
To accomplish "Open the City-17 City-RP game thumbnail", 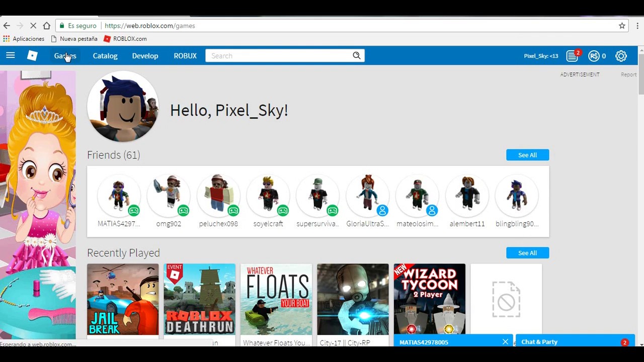I will tap(353, 299).
